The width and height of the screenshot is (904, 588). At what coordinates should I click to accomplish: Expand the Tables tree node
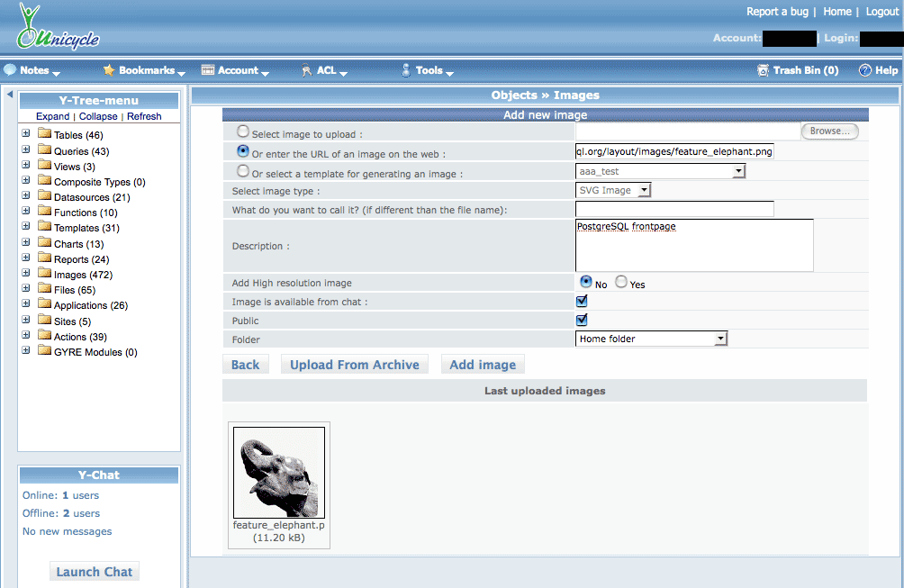coord(26,134)
